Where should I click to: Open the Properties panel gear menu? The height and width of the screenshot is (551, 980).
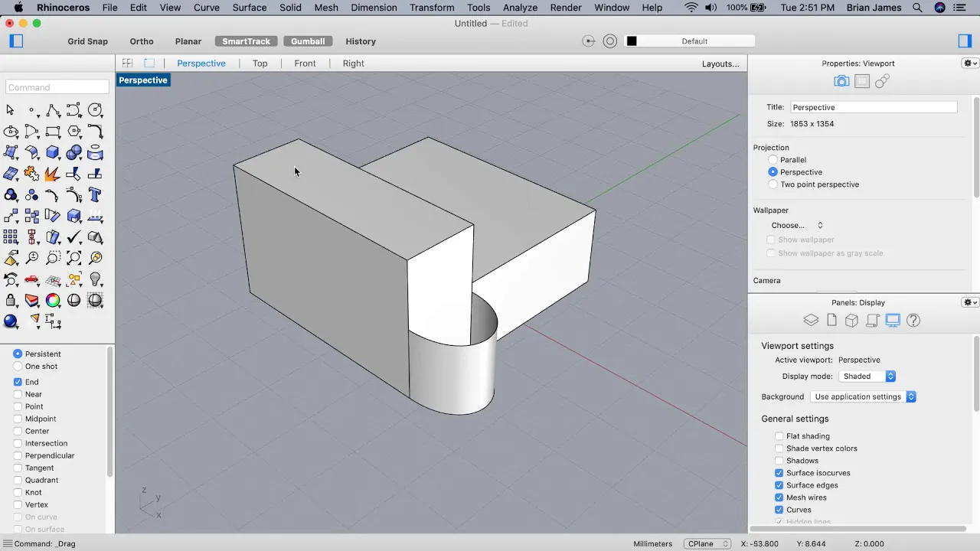(x=970, y=64)
